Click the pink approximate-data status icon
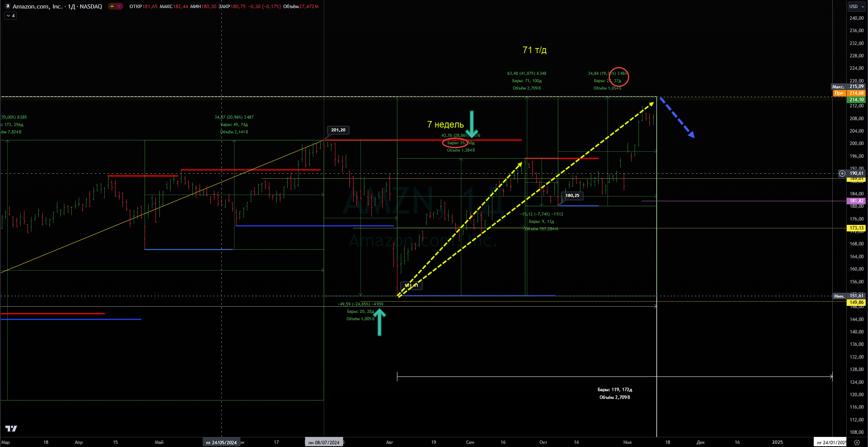This screenshot has height=447, width=868. tap(119, 6)
